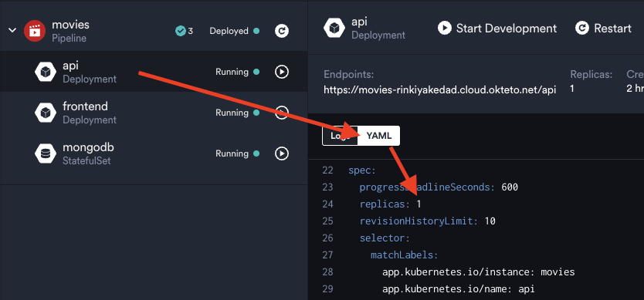Click the replicas line in YAML
This screenshot has width=644, height=300.
tap(390, 204)
